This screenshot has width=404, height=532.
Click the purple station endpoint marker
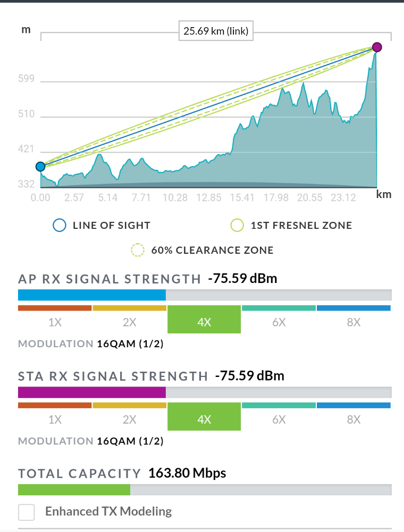point(377,47)
